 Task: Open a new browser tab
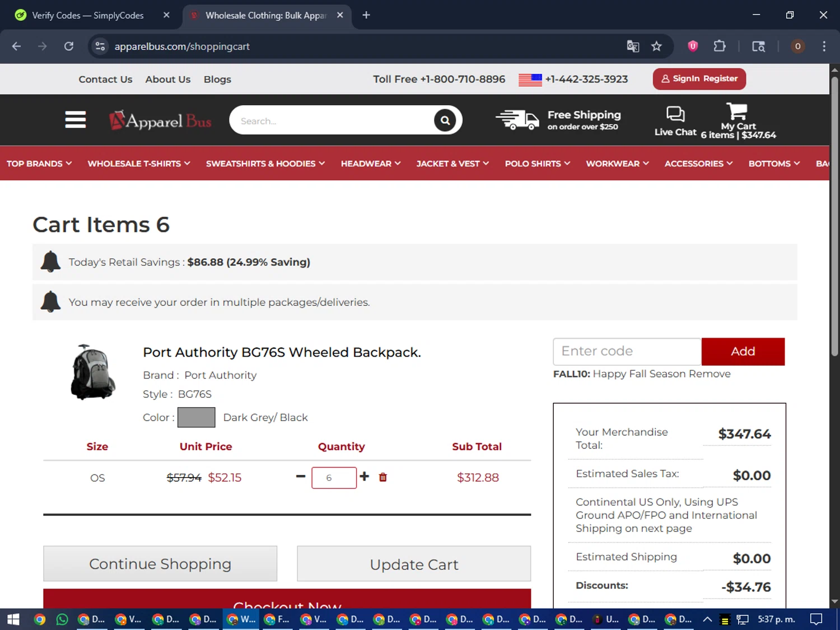[x=366, y=15]
